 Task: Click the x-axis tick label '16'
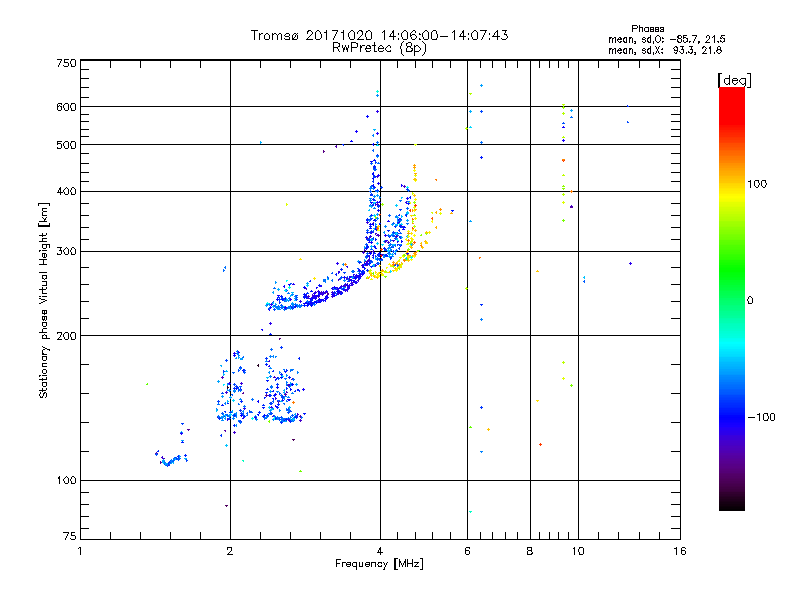pos(680,551)
